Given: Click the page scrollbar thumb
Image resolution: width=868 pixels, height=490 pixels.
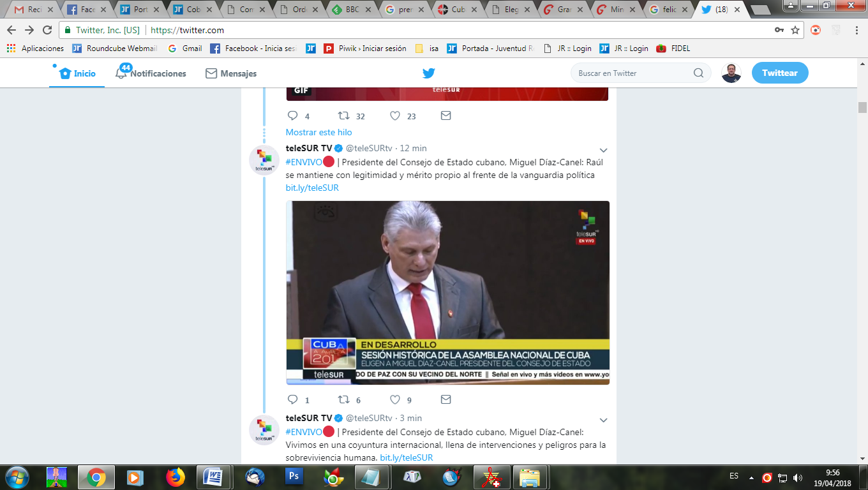Looking at the screenshot, I should click(862, 107).
